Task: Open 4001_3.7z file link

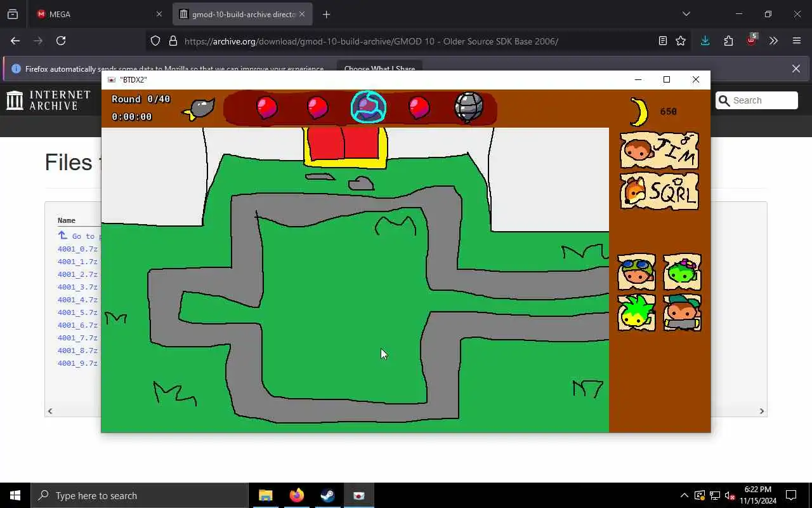Action: 77,287
